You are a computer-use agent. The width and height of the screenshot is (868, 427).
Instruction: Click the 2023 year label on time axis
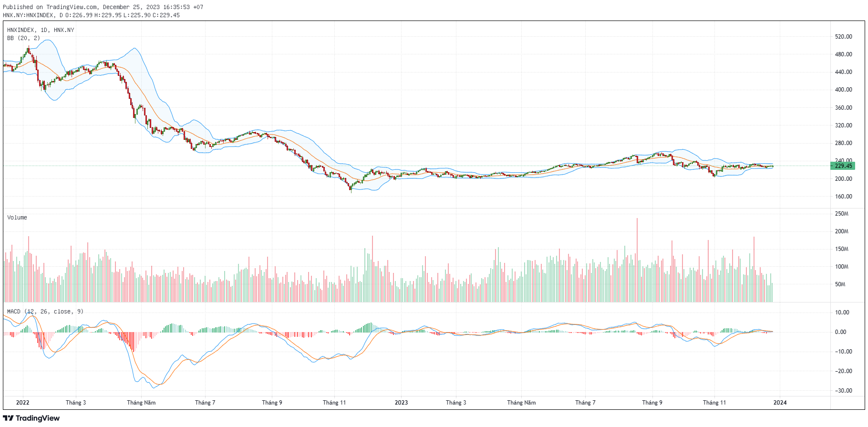[401, 403]
